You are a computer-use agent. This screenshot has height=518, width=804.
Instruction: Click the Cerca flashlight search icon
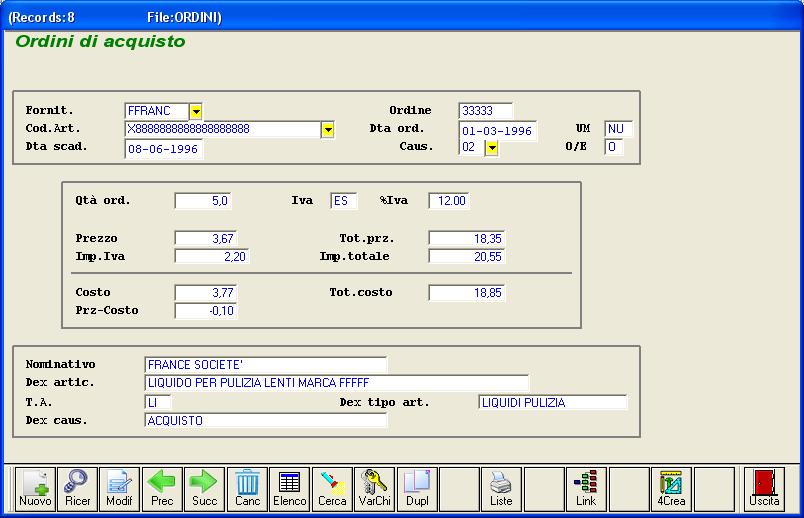tap(332, 489)
